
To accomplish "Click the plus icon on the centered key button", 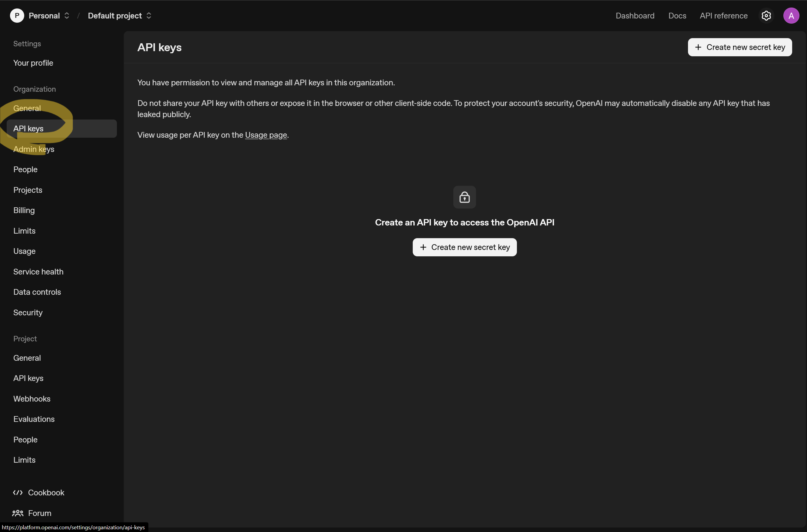I will coord(423,247).
